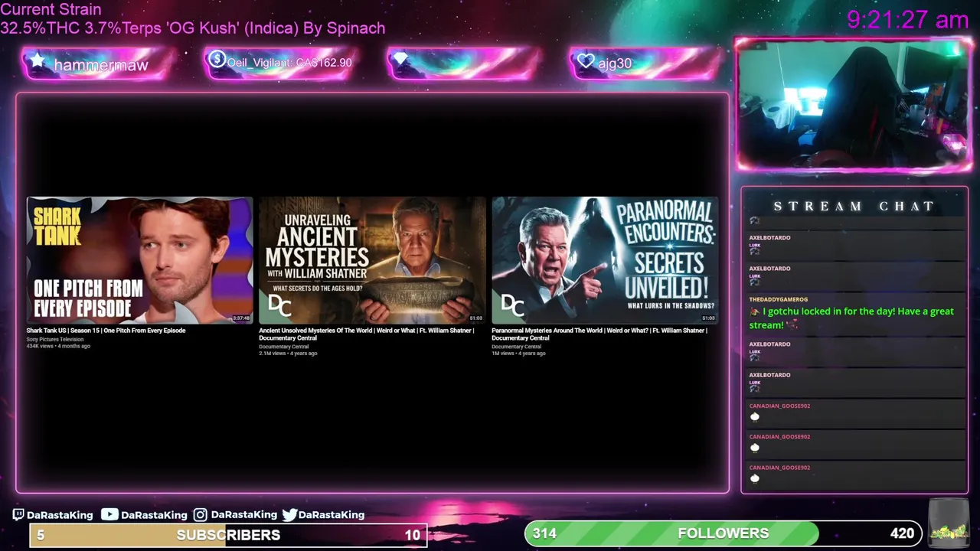Screen dimensions: 980x551
Task: Click the star icon beside hammermaw
Action: 37,61
